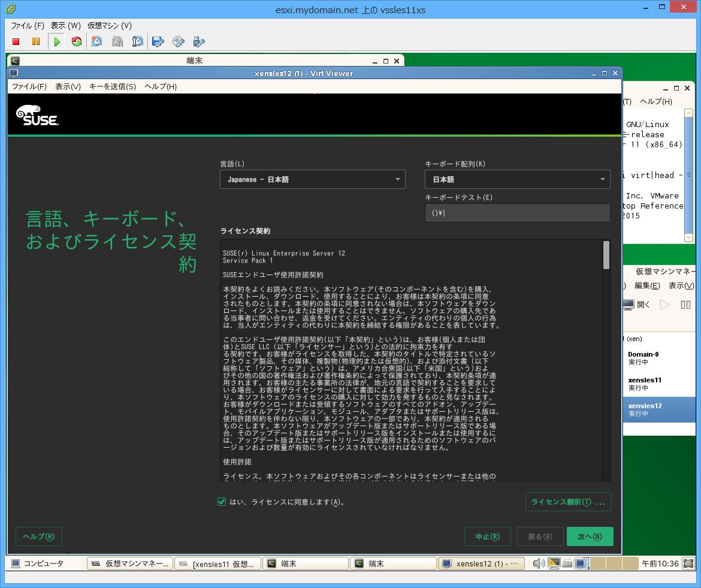The image size is (701, 588).
Task: Select the xensles11 virtual machine taskbar entry
Action: [x=217, y=563]
